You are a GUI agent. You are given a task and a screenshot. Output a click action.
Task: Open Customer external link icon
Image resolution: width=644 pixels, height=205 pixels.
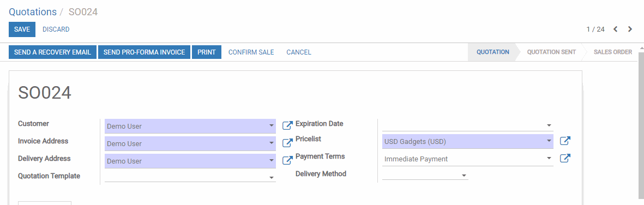[x=287, y=125]
